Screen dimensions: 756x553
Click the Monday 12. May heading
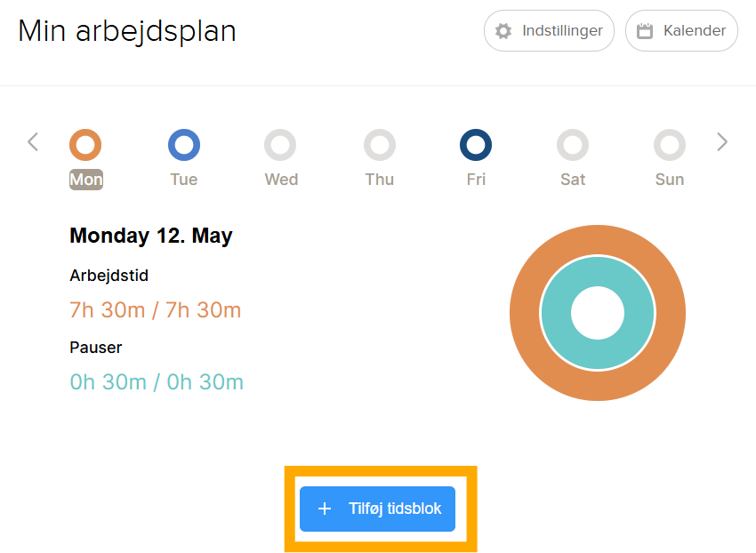(151, 236)
